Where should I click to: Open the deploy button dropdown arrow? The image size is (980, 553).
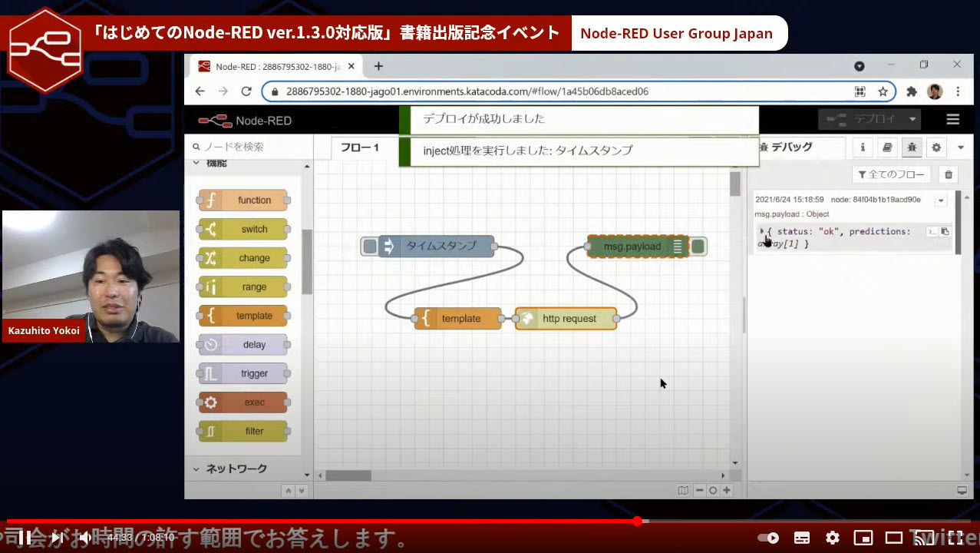tap(912, 119)
